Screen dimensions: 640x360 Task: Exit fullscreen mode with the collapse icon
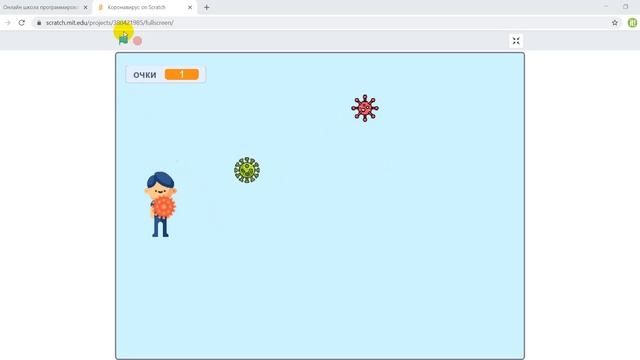(516, 41)
